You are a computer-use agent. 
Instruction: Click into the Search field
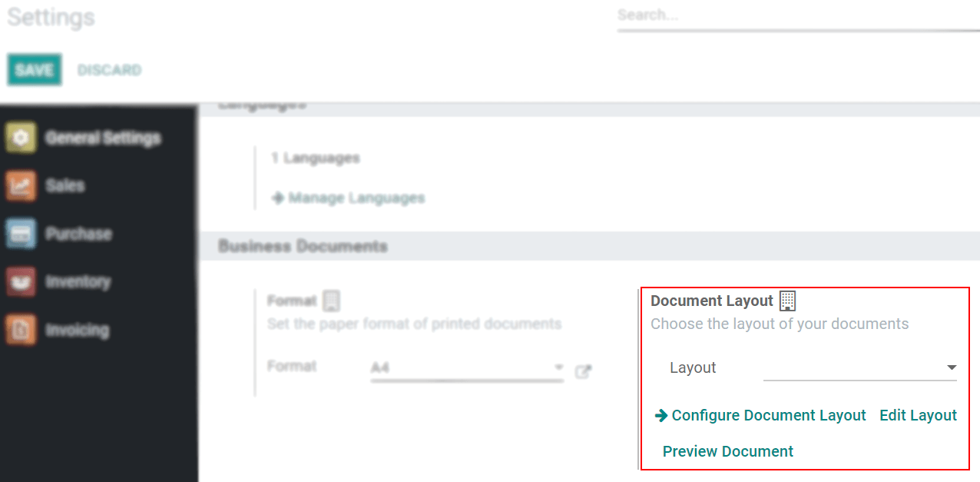click(x=768, y=15)
